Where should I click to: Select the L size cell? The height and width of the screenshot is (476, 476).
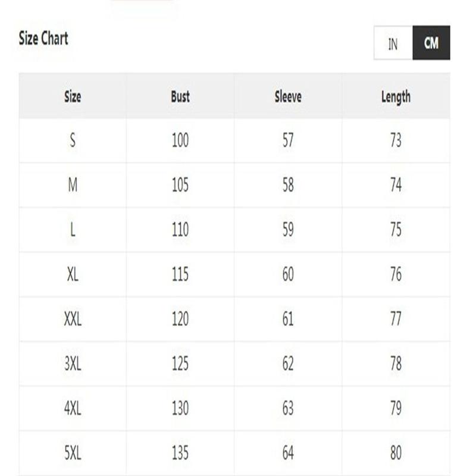73,230
